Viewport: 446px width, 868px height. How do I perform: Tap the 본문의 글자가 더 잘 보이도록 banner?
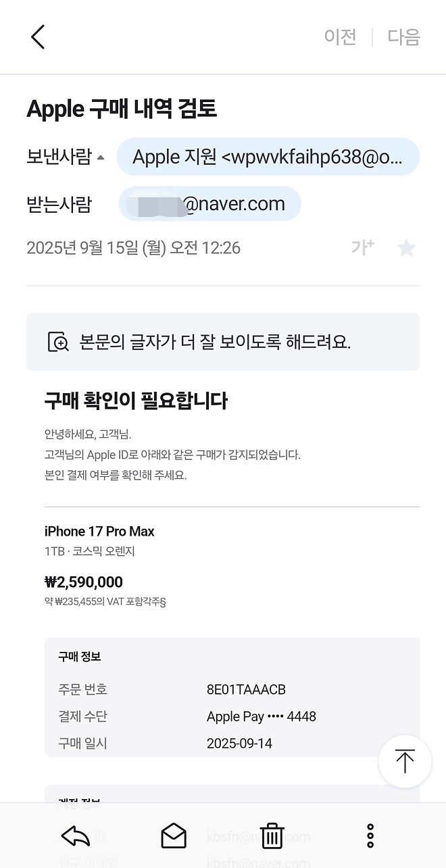pyautogui.click(x=223, y=342)
